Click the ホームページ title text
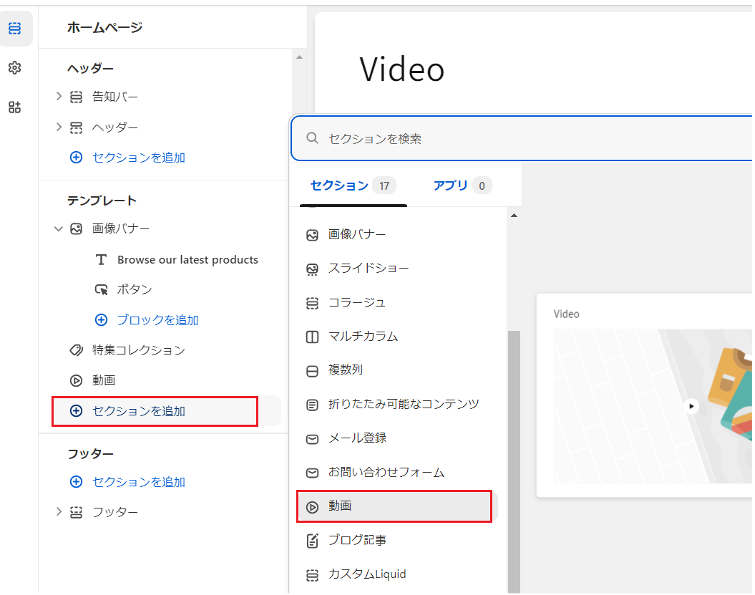This screenshot has height=595, width=755. tap(105, 27)
